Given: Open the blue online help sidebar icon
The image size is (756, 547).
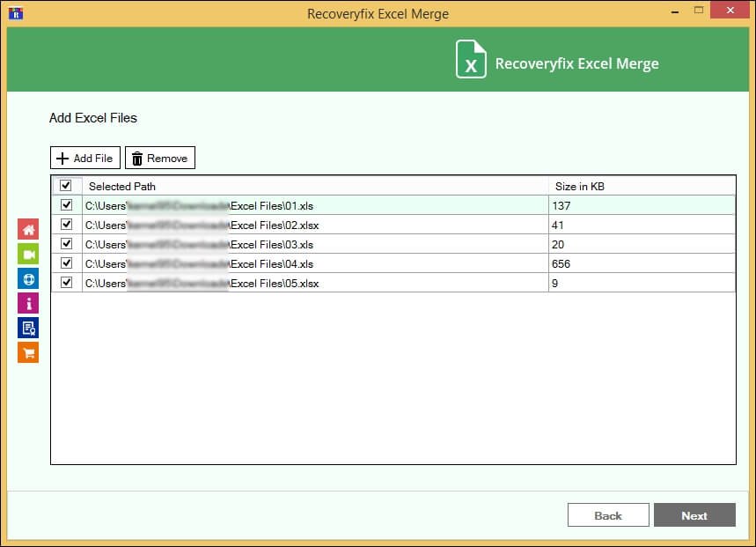Looking at the screenshot, I should coord(28,279).
